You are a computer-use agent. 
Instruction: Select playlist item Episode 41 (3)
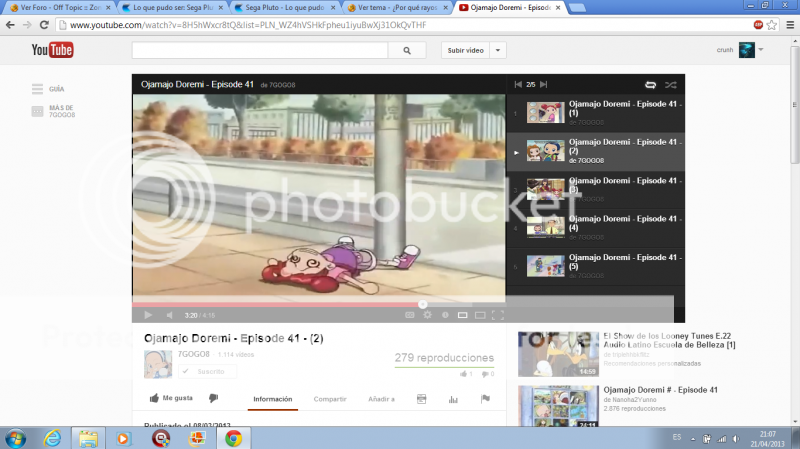(x=595, y=190)
